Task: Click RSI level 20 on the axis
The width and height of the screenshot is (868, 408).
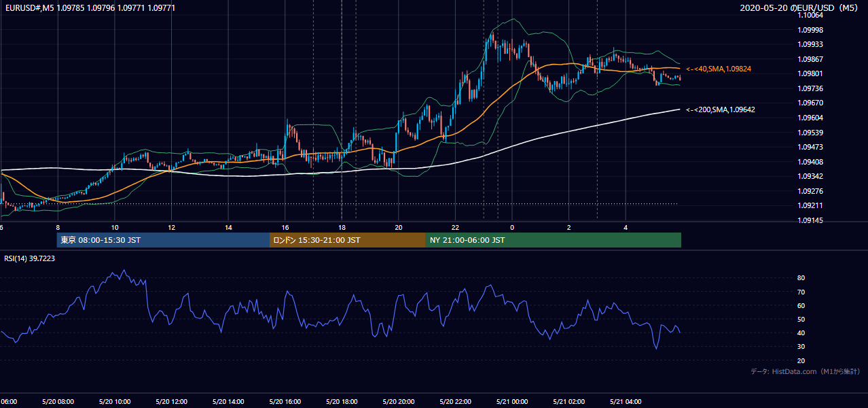Action: [x=801, y=361]
